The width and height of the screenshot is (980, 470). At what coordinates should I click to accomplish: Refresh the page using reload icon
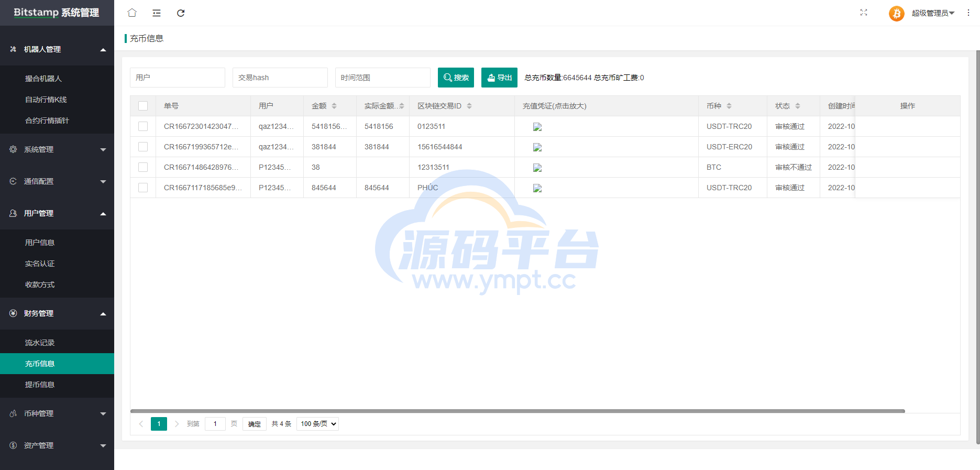[181, 13]
